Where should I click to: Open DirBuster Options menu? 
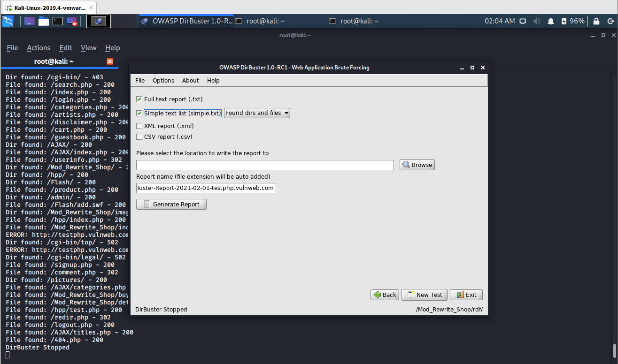click(x=163, y=81)
